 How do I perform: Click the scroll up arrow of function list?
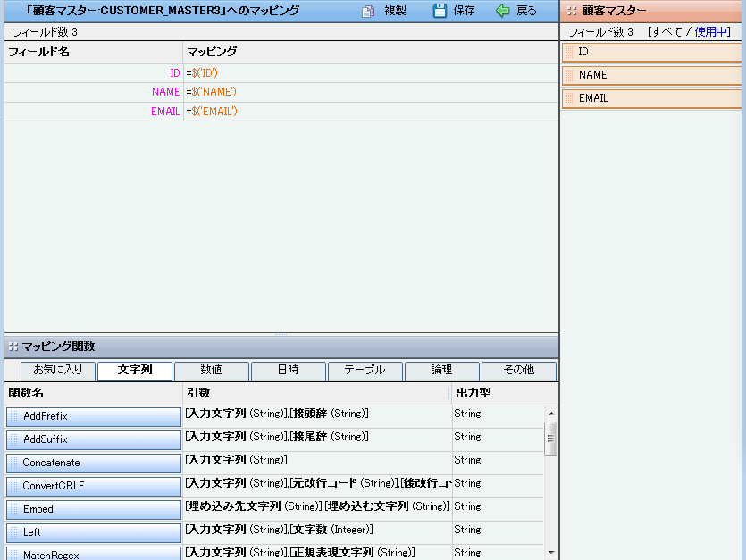[x=551, y=414]
